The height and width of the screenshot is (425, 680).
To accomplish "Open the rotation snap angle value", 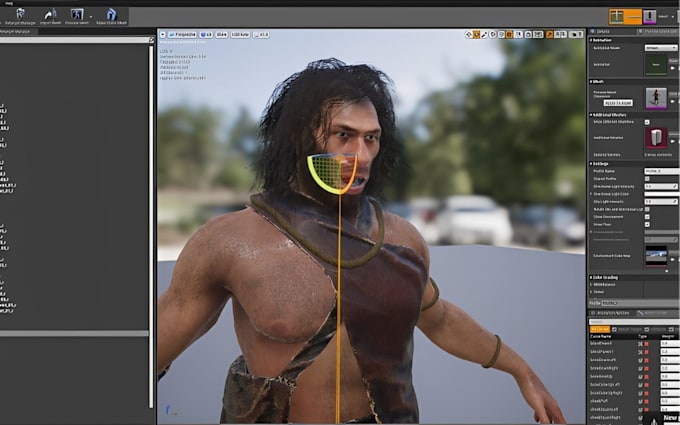I will [538, 34].
